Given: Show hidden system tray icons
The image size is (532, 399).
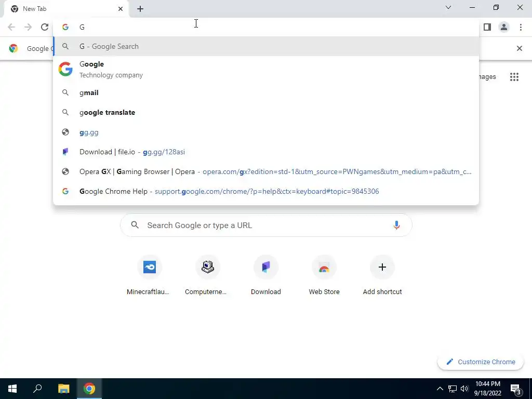Looking at the screenshot, I should (440, 389).
